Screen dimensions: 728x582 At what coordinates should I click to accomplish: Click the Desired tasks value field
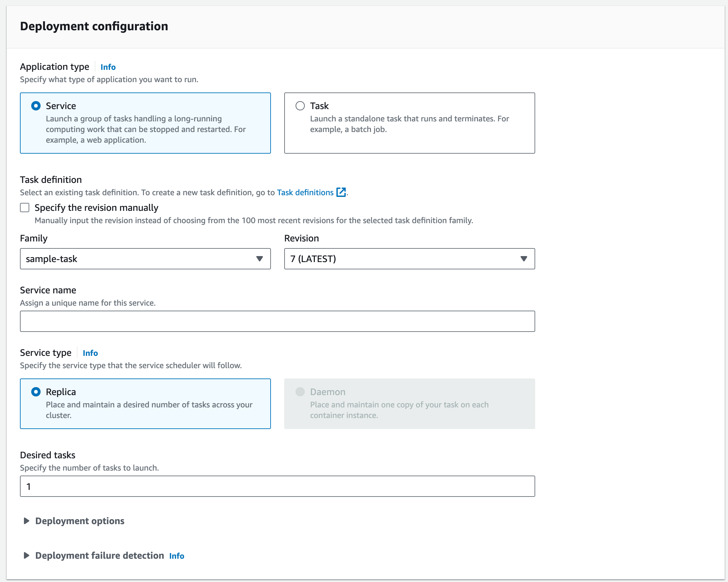277,486
